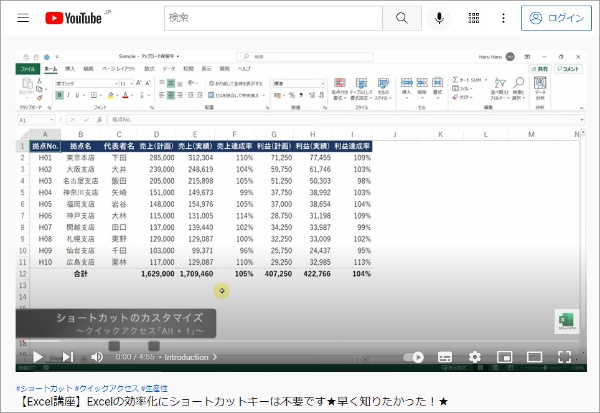Select cell 合計

point(81,274)
